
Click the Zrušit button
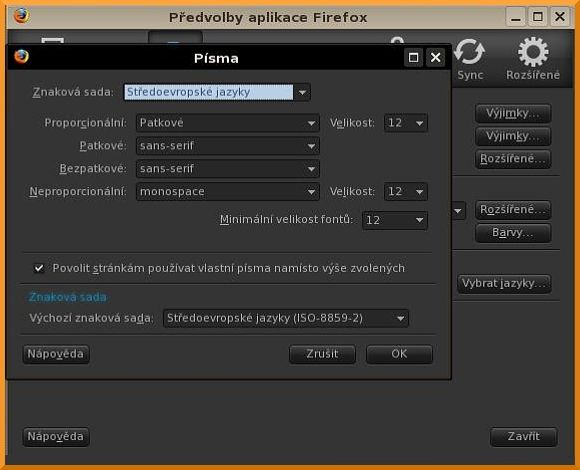322,354
